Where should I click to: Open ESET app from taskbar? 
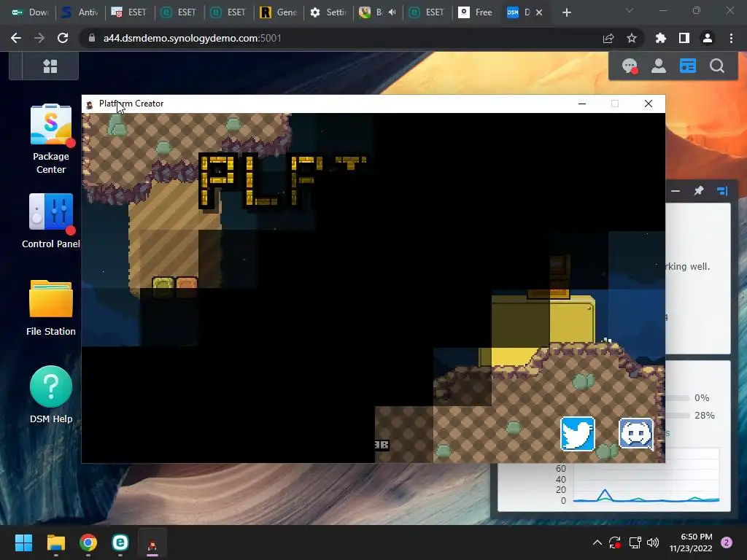point(120,542)
